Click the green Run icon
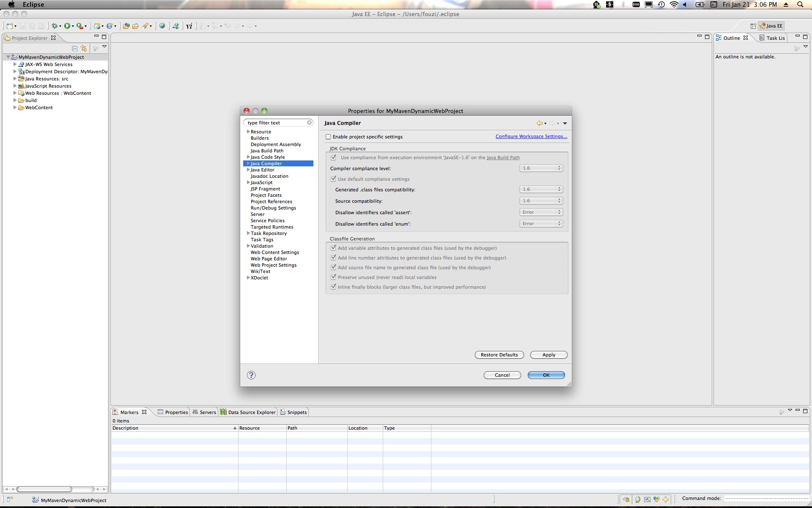Image resolution: width=812 pixels, height=508 pixels. tap(67, 26)
